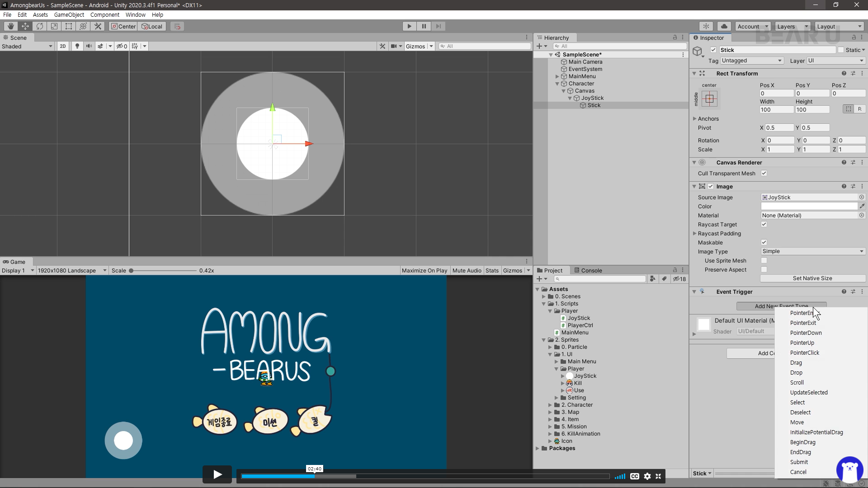The height and width of the screenshot is (488, 868).
Task: Open the Component menu
Action: tap(105, 14)
